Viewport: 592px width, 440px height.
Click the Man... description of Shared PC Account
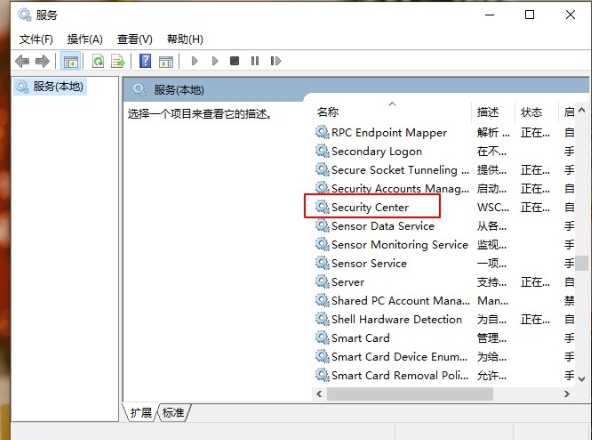(493, 301)
